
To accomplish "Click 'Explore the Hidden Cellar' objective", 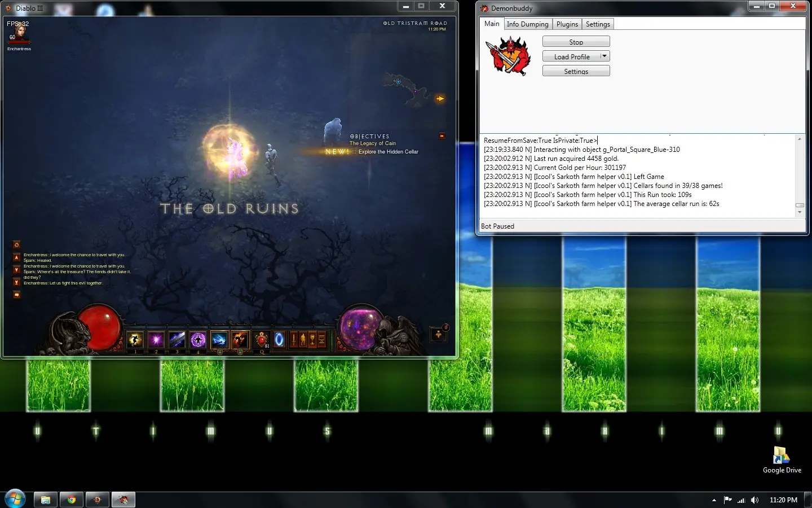I will pos(389,152).
